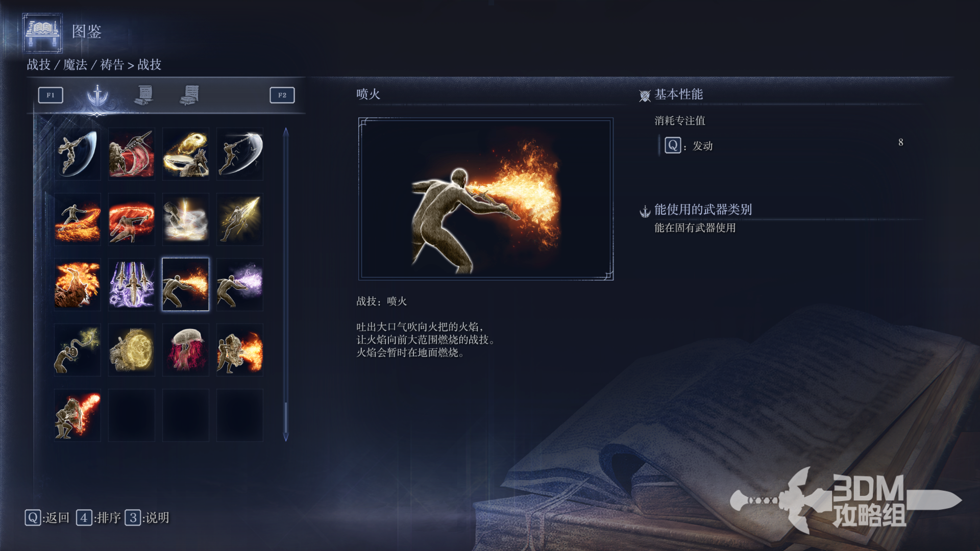Select the golden moon disc skill icon
The width and height of the screenshot is (980, 551).
(132, 349)
